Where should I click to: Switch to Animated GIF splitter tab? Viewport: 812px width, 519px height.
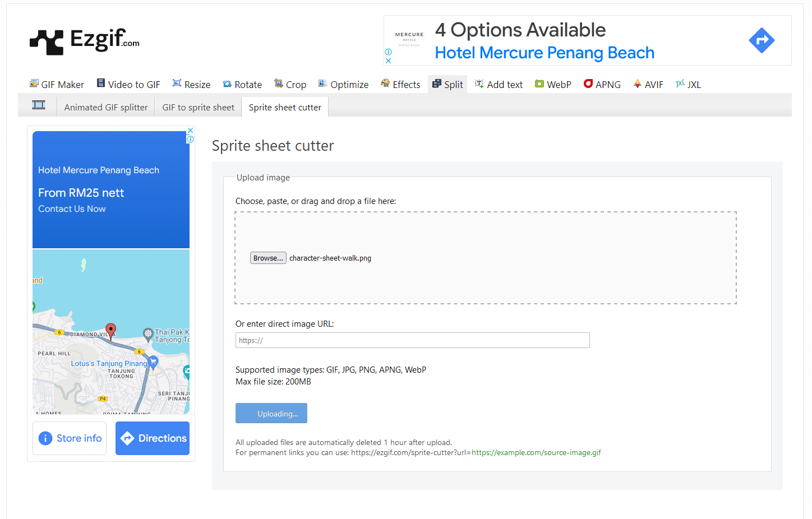(106, 107)
